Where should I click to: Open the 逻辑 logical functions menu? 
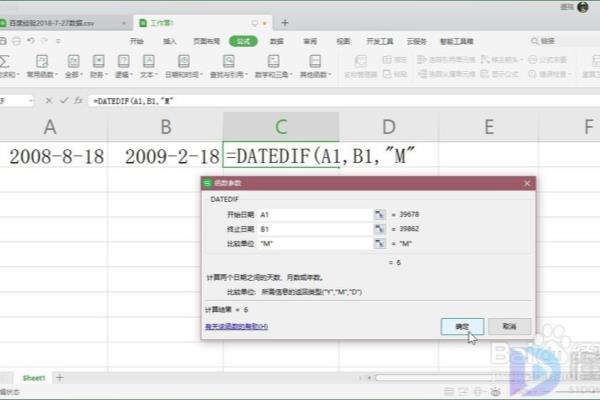pyautogui.click(x=123, y=66)
